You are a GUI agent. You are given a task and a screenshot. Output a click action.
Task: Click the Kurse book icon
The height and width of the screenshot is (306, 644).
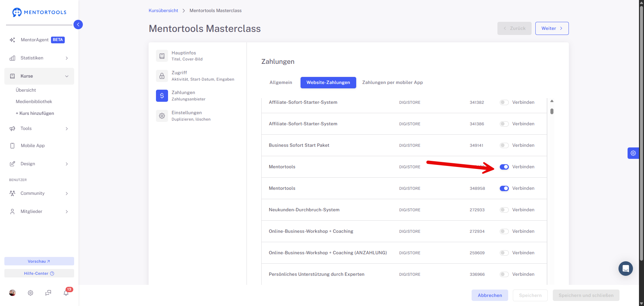tap(12, 76)
